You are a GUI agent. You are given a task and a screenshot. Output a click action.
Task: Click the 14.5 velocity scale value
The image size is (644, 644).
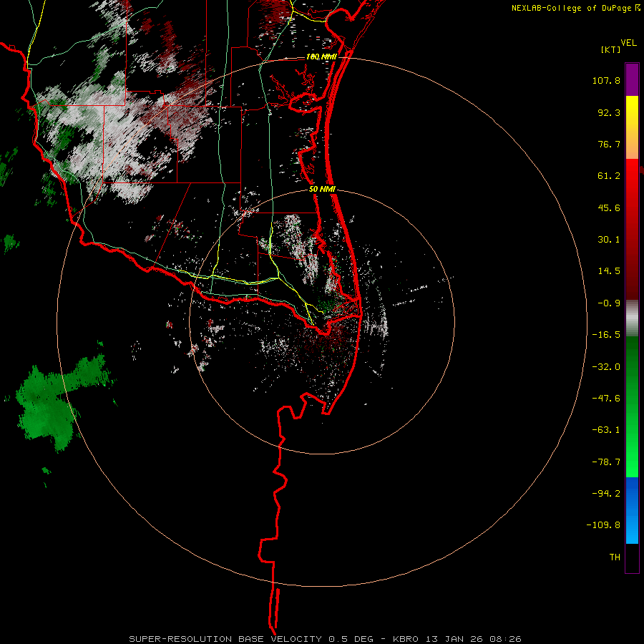point(609,271)
